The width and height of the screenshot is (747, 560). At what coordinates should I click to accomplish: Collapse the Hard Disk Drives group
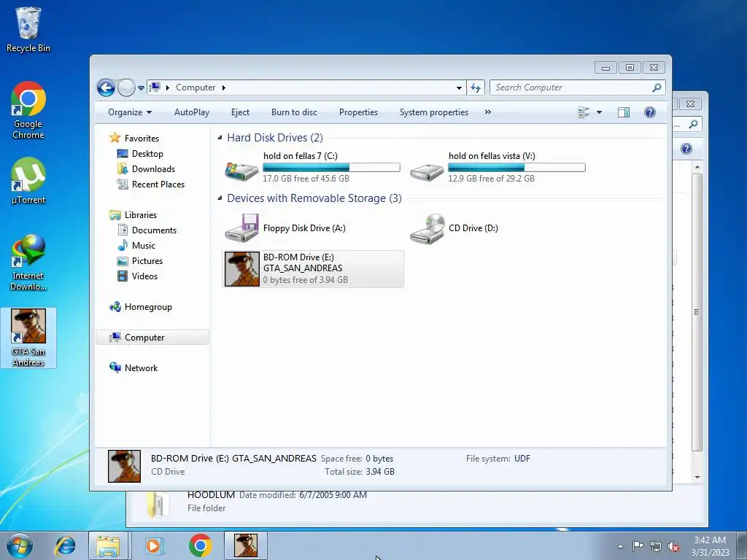click(220, 138)
